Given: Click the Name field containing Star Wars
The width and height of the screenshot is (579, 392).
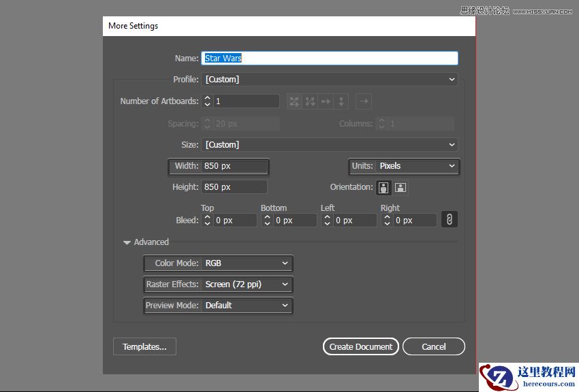Looking at the screenshot, I should [x=329, y=59].
